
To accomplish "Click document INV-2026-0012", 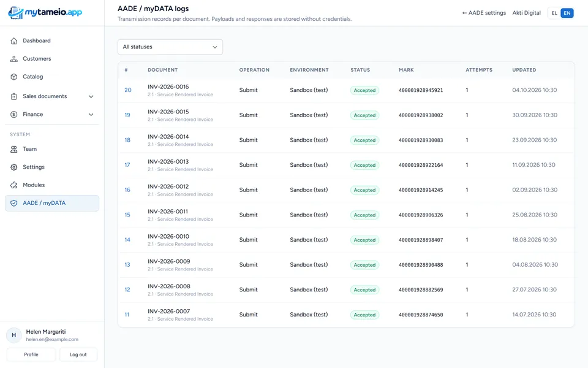I will coord(168,186).
